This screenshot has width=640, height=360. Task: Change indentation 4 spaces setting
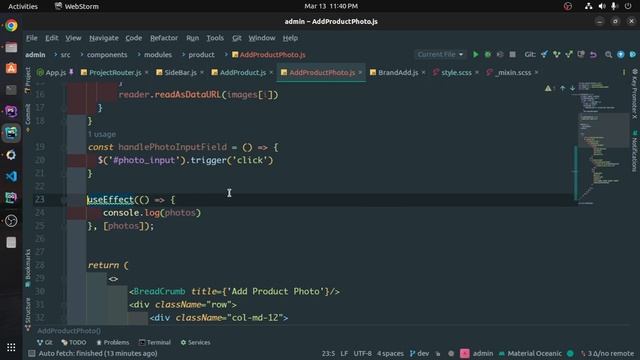390,353
